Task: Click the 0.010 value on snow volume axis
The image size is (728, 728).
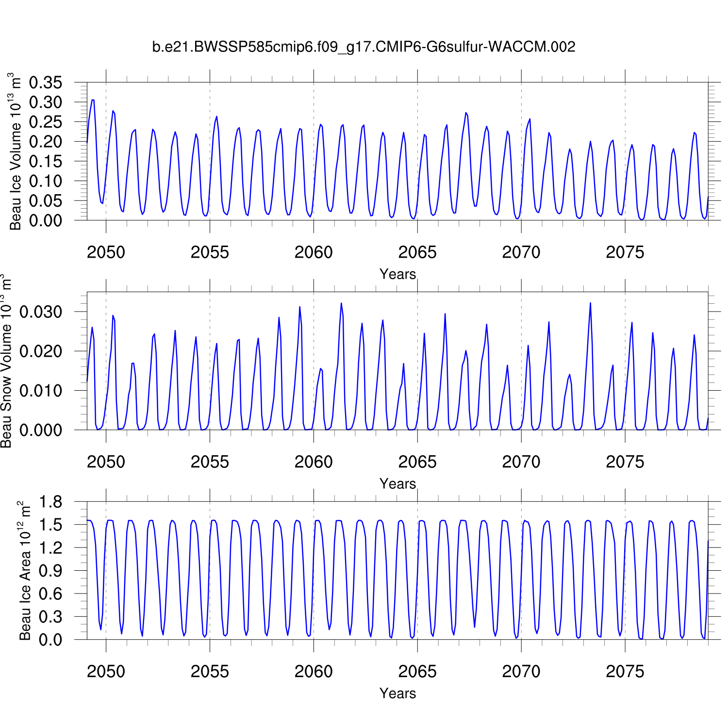Action: pyautogui.click(x=41, y=391)
